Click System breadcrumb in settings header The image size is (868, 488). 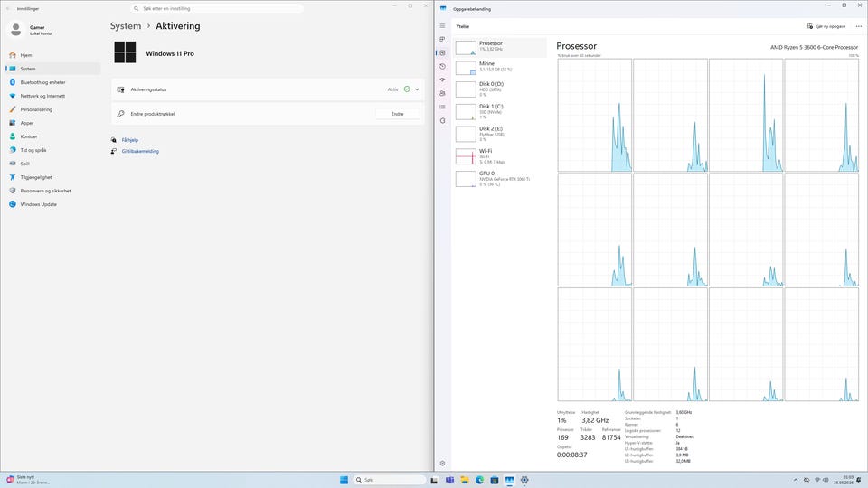point(126,26)
